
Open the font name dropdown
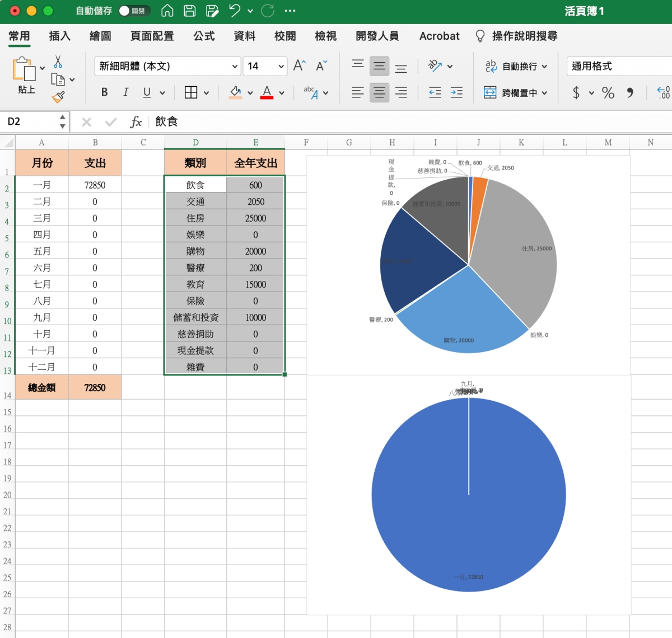[x=235, y=66]
